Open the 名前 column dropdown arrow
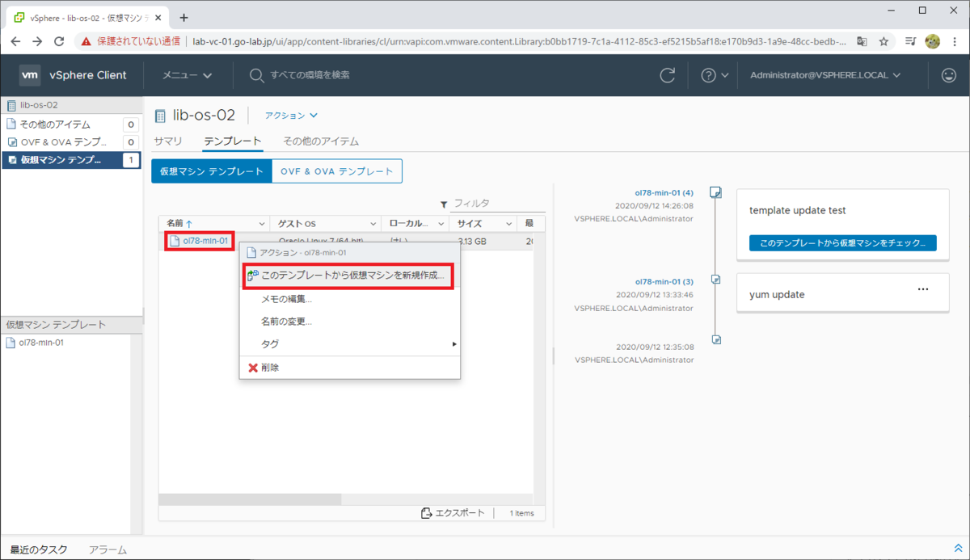The image size is (970, 560). click(262, 223)
